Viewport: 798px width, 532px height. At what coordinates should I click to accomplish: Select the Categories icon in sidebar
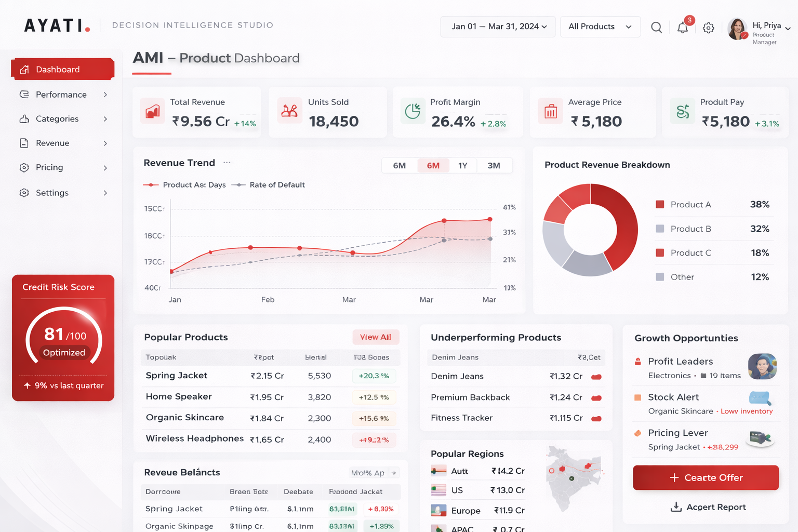pyautogui.click(x=24, y=119)
